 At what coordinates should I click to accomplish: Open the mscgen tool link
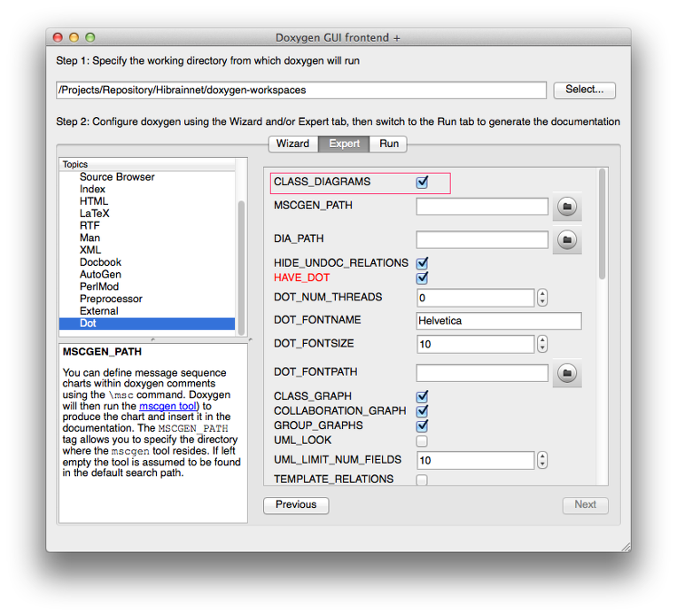coord(167,406)
